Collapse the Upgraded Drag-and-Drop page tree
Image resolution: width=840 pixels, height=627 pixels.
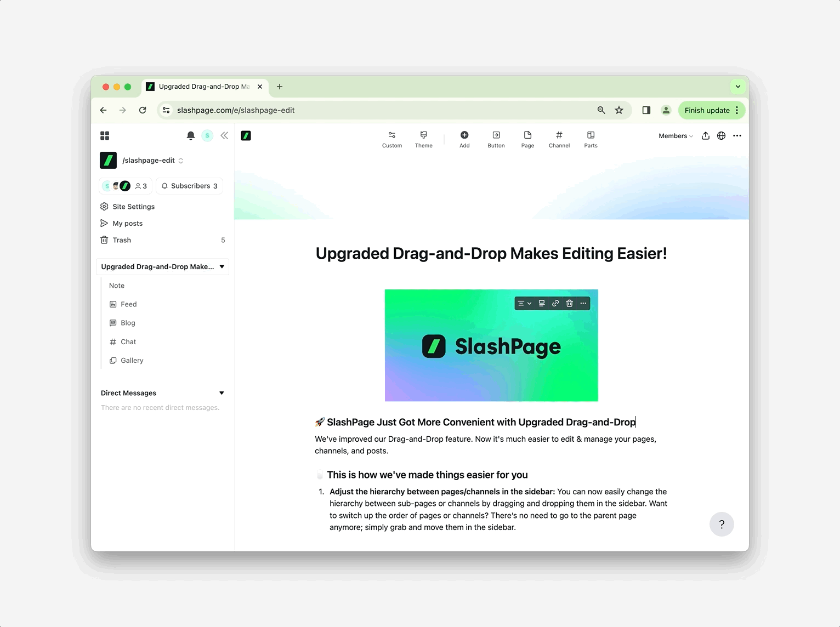tap(222, 267)
